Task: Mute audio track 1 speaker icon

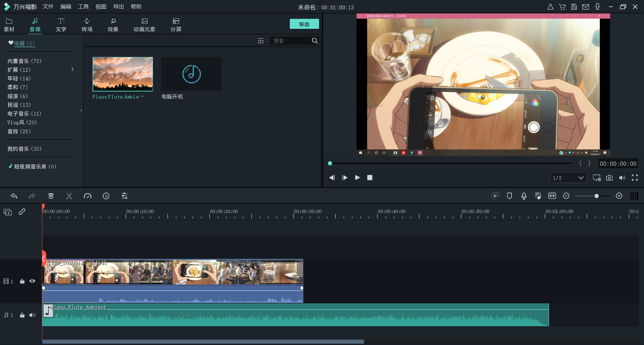Action: 32,315
